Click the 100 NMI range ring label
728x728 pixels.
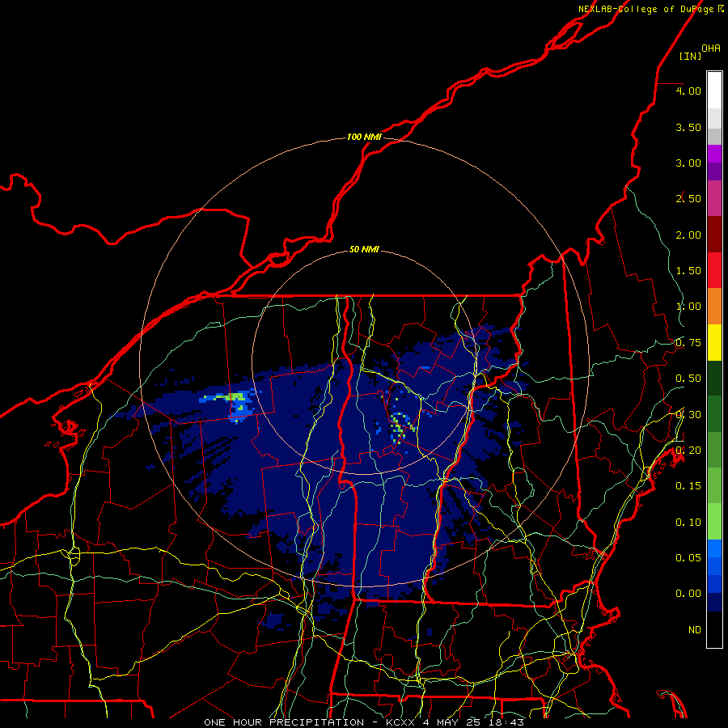365,137
